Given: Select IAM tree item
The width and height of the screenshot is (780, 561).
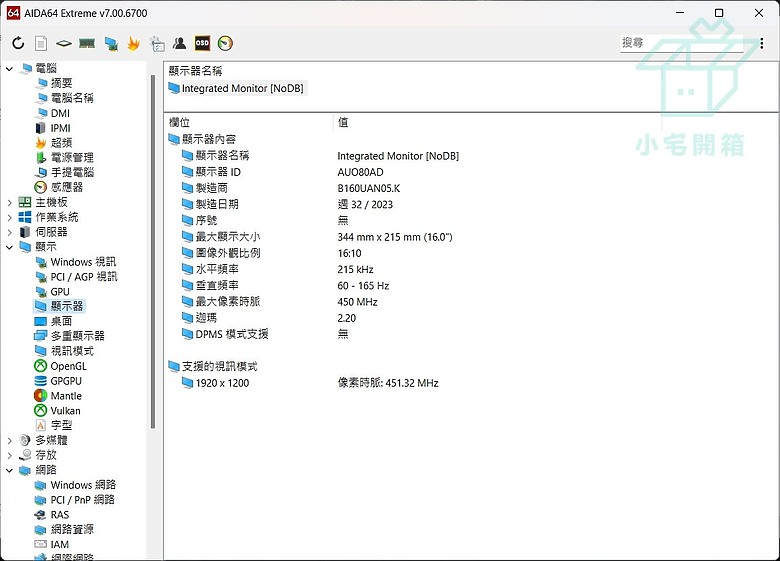Looking at the screenshot, I should [x=52, y=545].
